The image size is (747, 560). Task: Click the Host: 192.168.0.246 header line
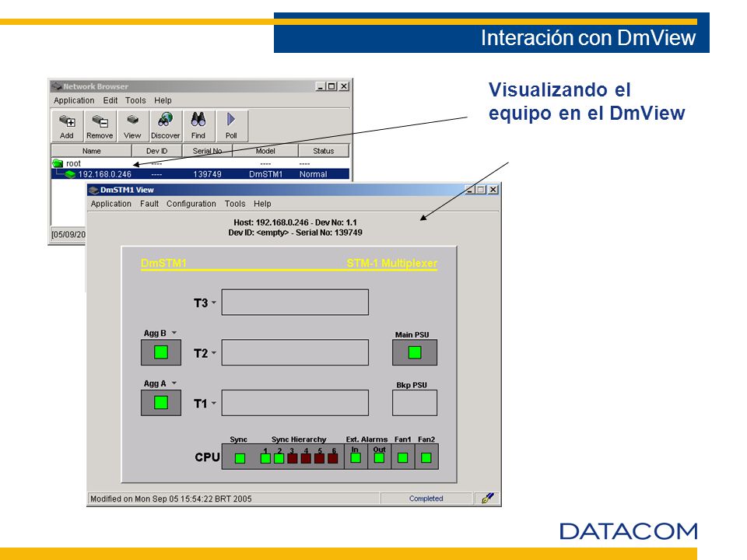(x=295, y=222)
